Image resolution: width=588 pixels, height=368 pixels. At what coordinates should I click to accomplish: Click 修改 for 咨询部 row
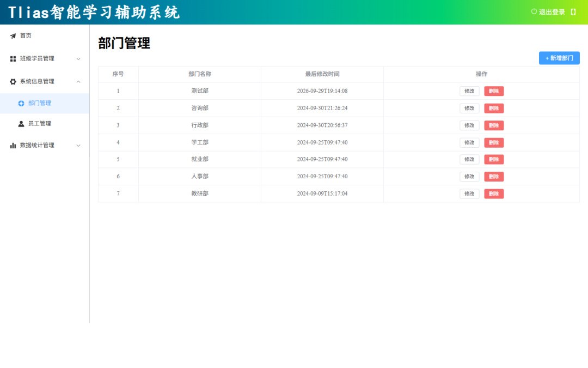click(469, 108)
